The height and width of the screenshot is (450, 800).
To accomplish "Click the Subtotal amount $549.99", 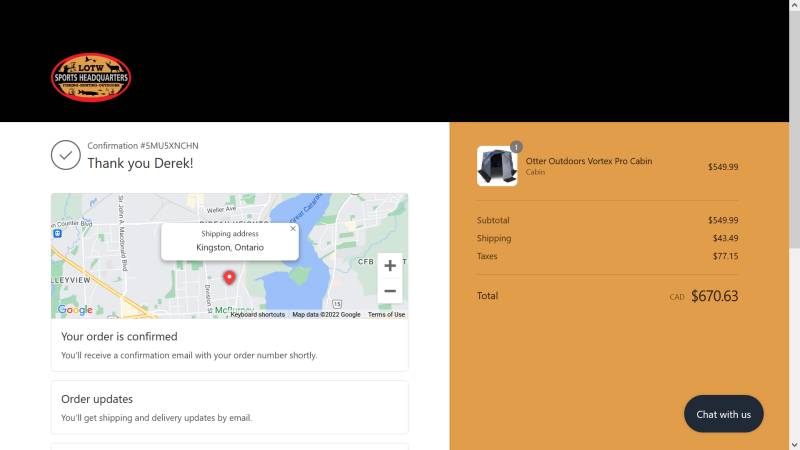I will pos(723,220).
